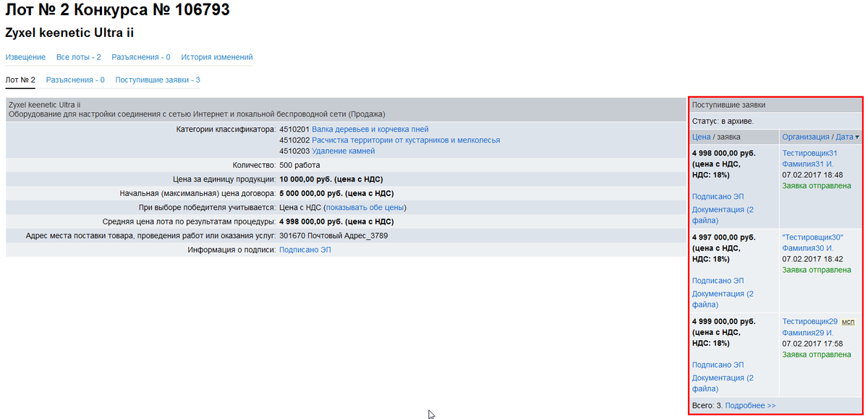
Task: Toggle показывать обе цены link
Action: (365, 208)
